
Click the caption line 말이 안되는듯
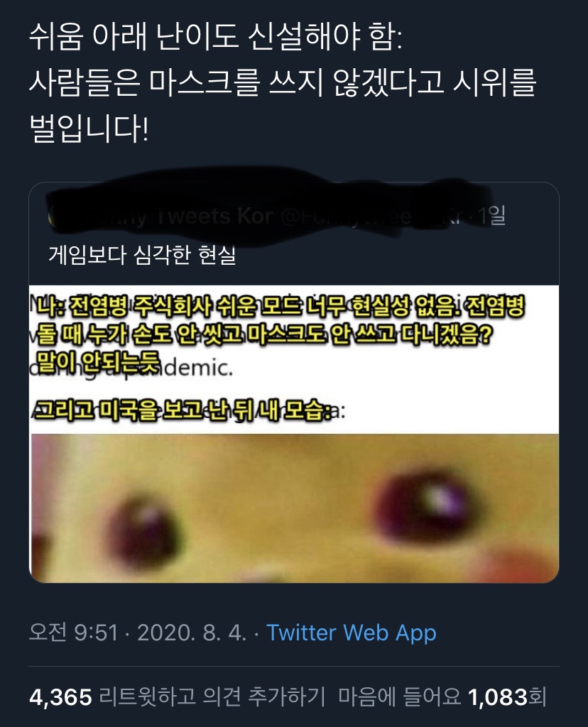tap(97, 361)
